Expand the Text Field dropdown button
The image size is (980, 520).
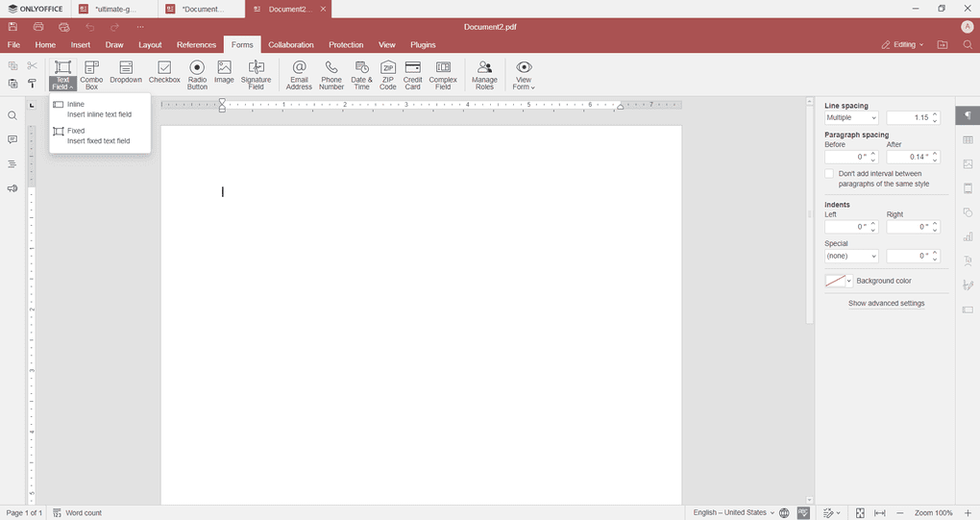(62, 83)
